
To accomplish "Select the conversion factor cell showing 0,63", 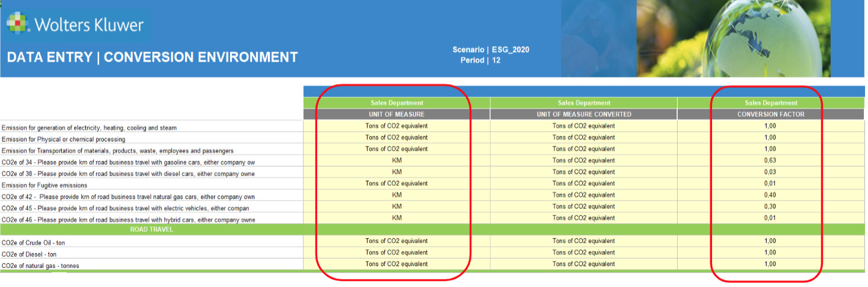I will pos(770,161).
